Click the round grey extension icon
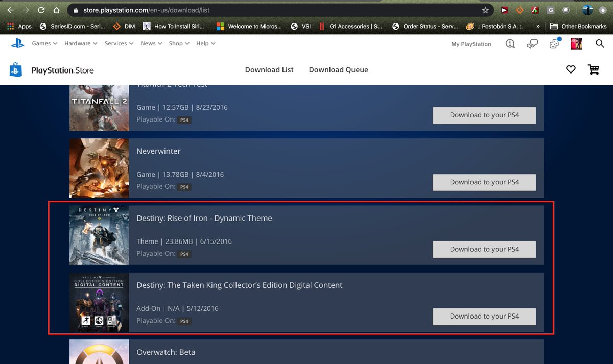613x364 pixels. pos(566,10)
